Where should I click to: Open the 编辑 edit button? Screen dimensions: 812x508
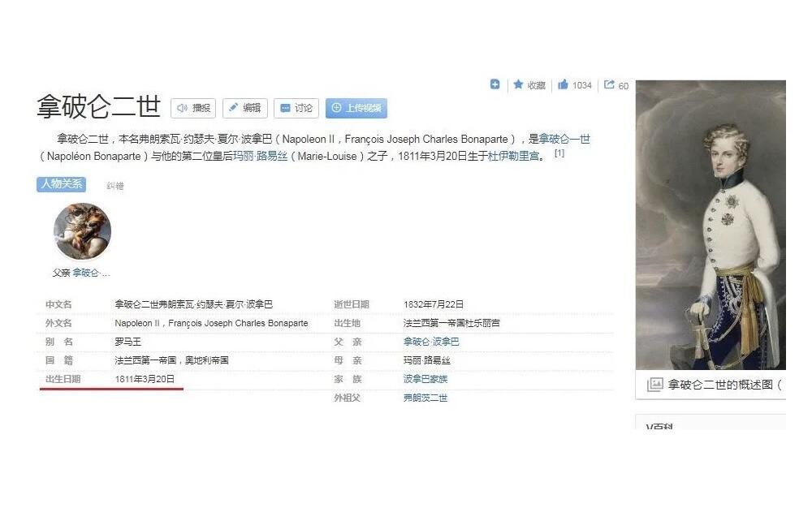coord(245,108)
